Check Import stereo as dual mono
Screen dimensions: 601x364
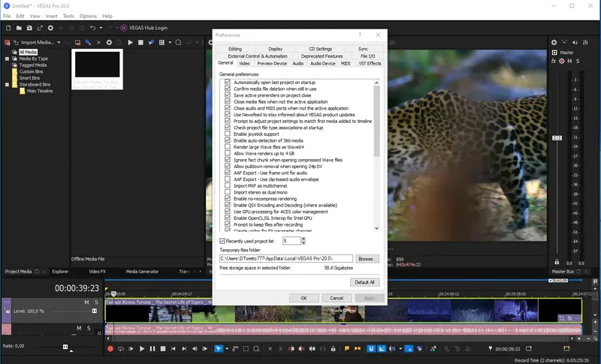228,192
